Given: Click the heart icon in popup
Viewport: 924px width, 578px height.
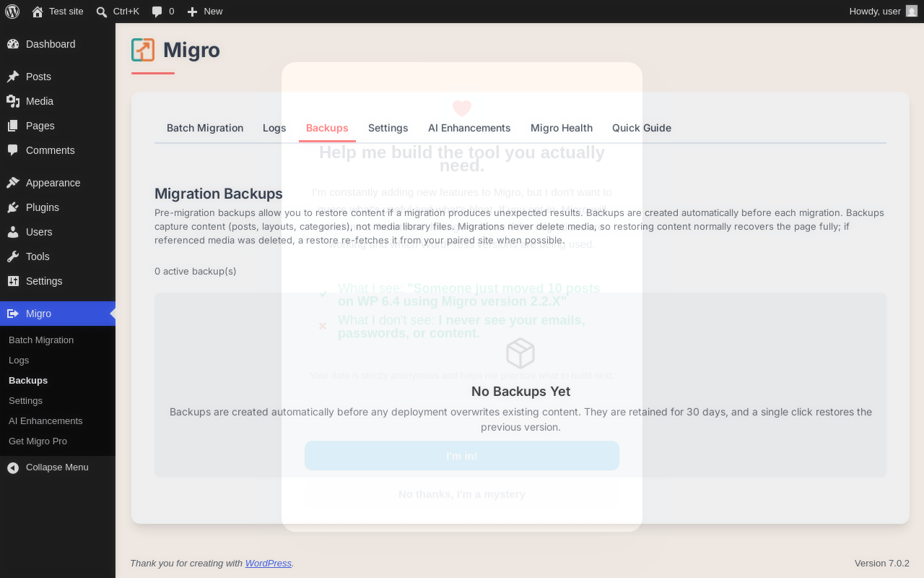Looking at the screenshot, I should click(x=462, y=108).
